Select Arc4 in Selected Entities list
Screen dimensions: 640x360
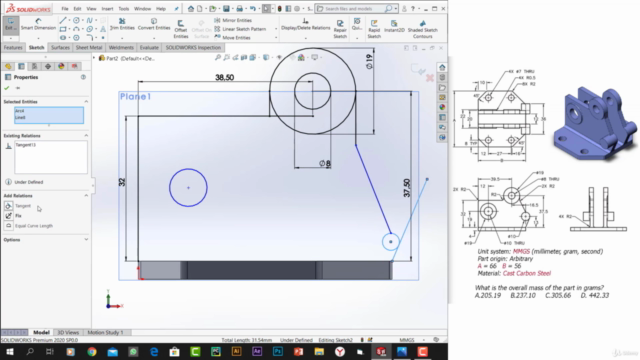coord(20,111)
